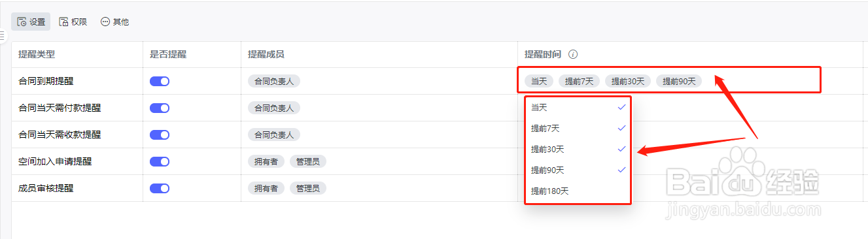868x239 pixels.
Task: Deselect 当天 option in dropdown list
Action: click(x=578, y=107)
